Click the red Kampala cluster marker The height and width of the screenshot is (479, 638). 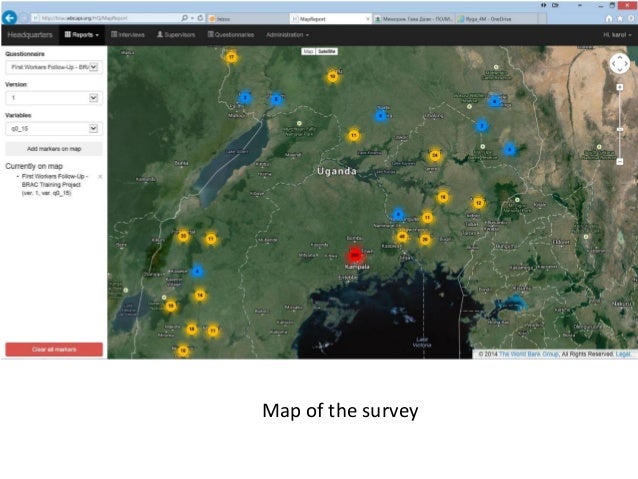pos(355,256)
